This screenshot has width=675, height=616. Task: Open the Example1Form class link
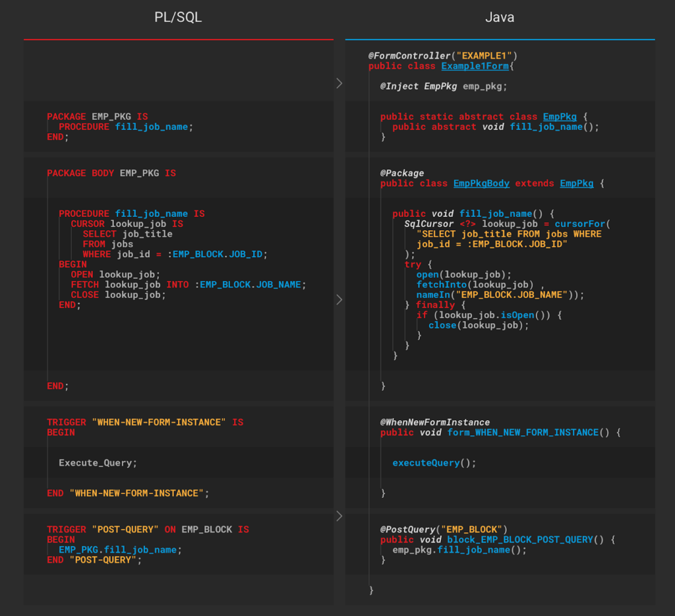475,66
